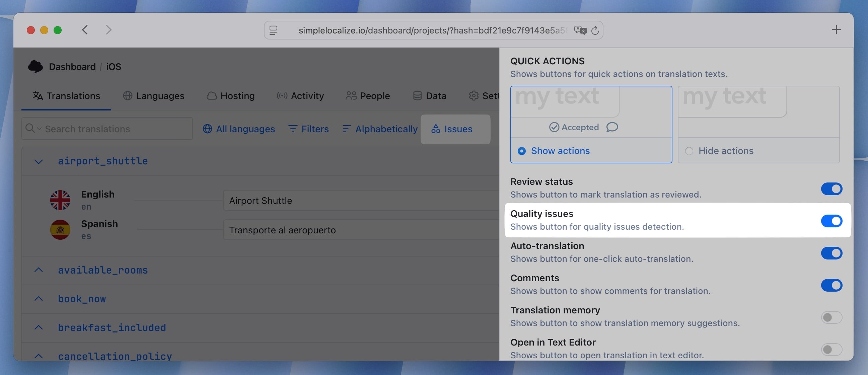Click the Data database icon

418,96
